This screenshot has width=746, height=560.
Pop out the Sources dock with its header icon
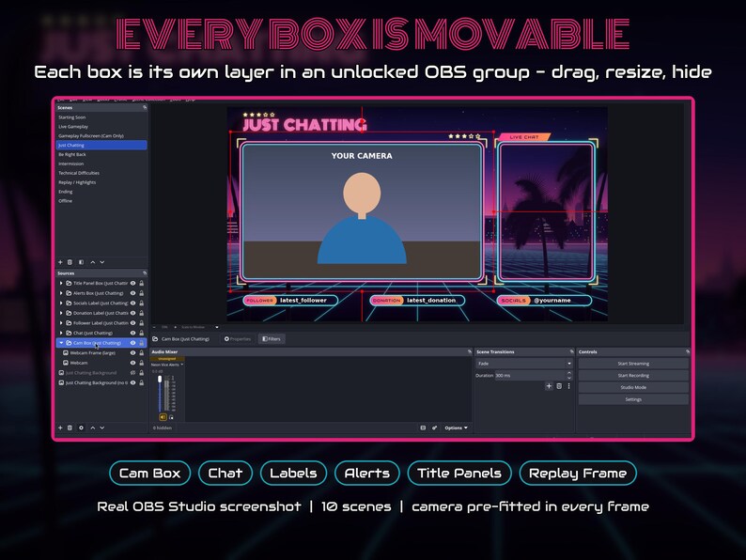coord(145,273)
